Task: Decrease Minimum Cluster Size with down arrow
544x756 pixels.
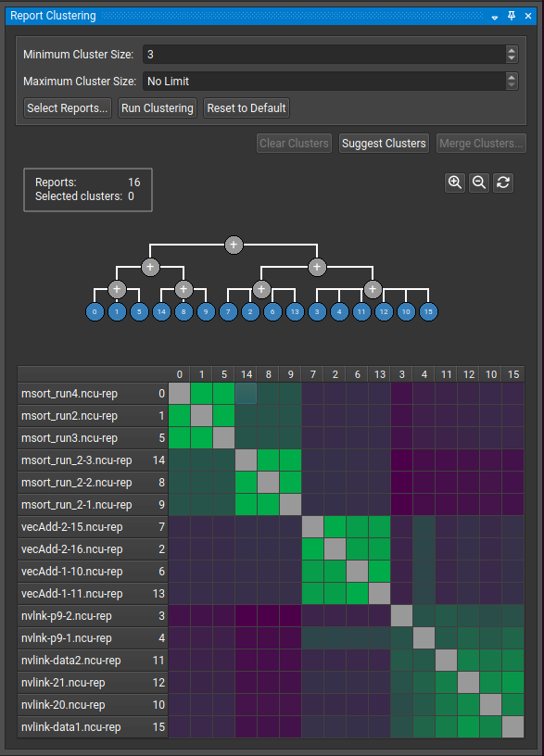Action: (512, 58)
